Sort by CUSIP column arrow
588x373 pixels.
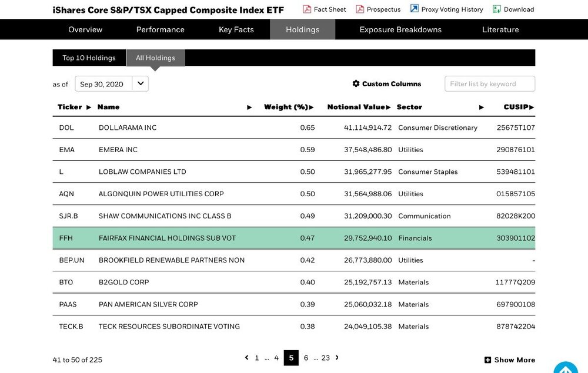click(x=532, y=107)
